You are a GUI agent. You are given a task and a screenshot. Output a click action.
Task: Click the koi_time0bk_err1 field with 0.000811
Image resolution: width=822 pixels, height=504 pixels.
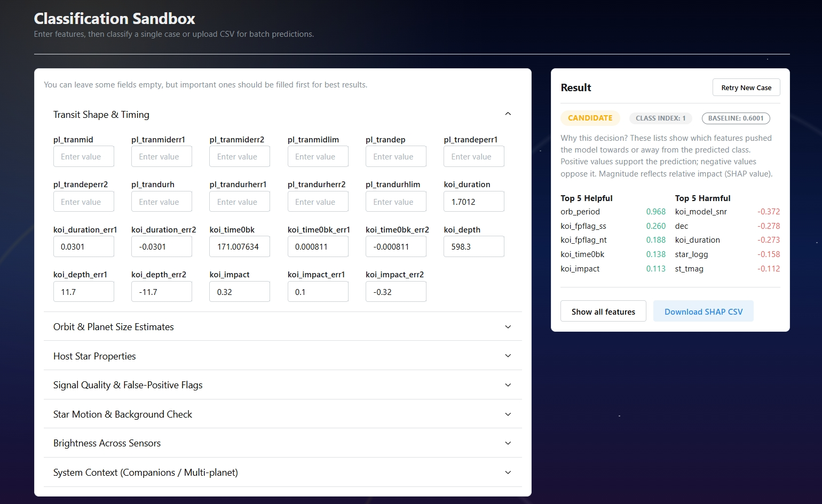(x=318, y=247)
